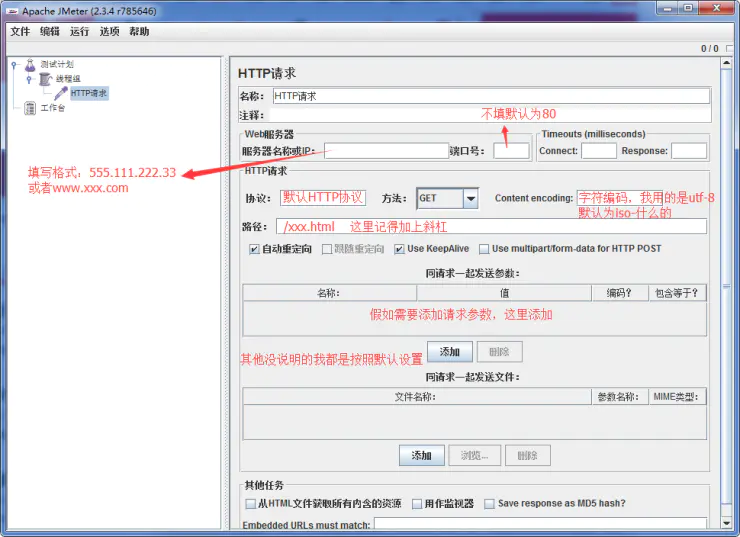Screen dimensions: 740x537
Task: Click the Embedded URLs must match field
Action: point(540,523)
